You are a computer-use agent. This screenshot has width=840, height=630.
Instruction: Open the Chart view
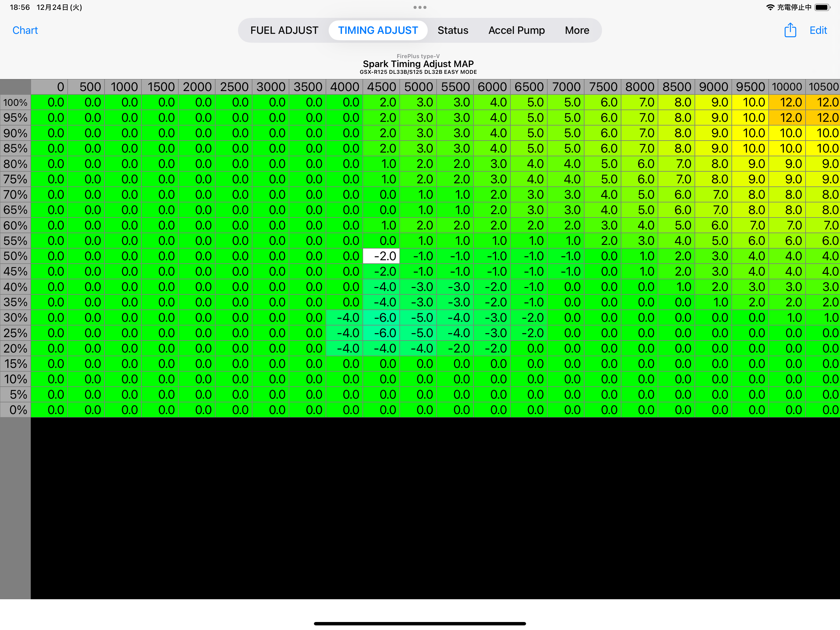tap(25, 30)
